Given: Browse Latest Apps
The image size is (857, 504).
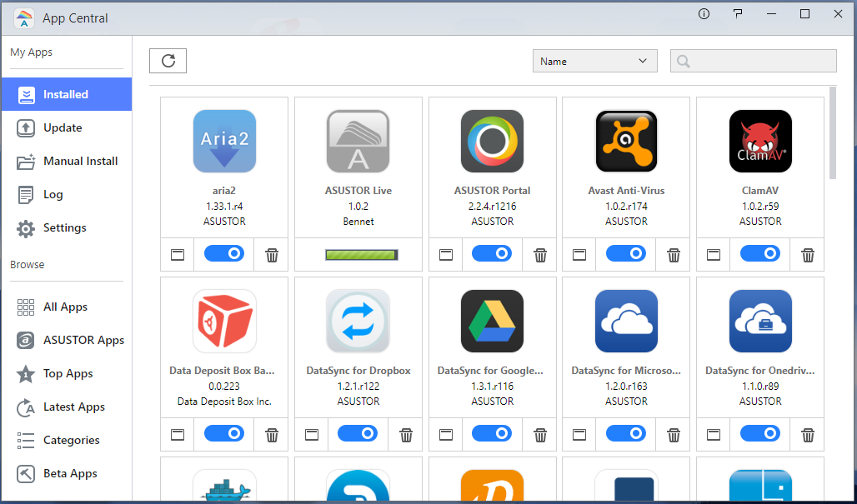Looking at the screenshot, I should pos(67,407).
